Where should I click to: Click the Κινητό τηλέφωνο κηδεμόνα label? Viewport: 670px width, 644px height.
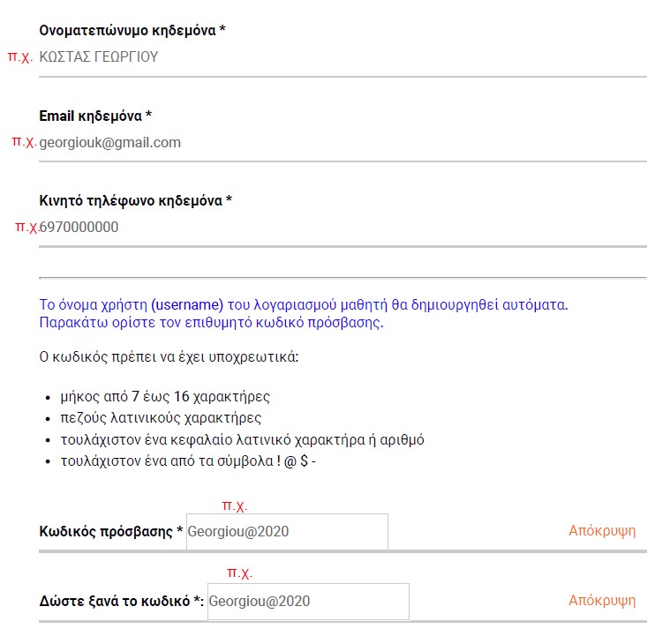[x=135, y=200]
